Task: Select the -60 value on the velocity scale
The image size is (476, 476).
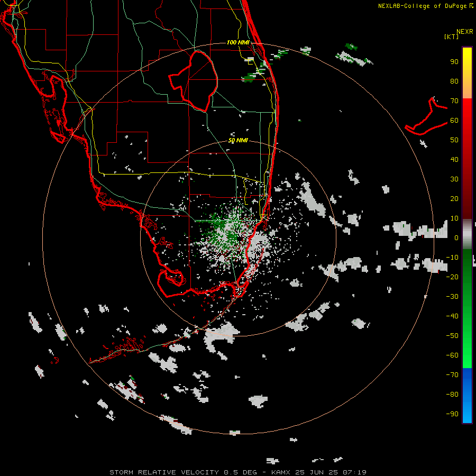Action: coord(452,355)
